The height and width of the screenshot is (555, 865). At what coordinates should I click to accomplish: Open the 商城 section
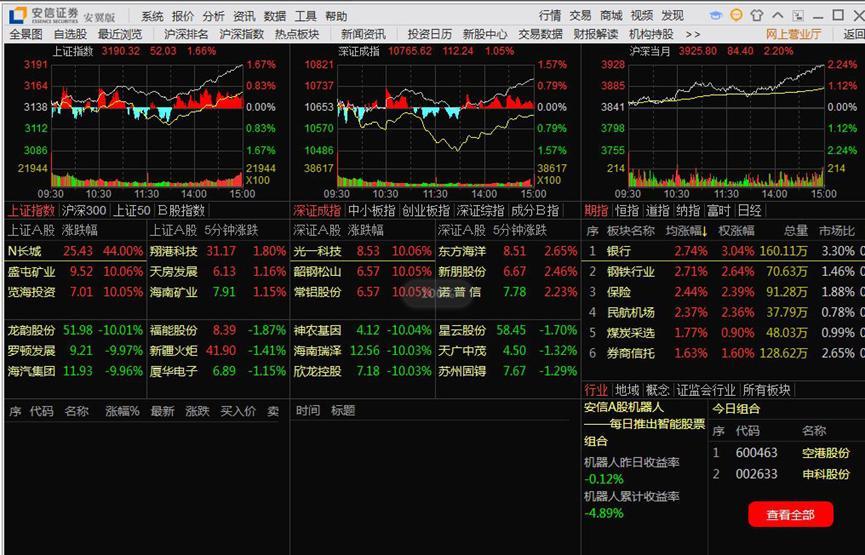pyautogui.click(x=611, y=15)
